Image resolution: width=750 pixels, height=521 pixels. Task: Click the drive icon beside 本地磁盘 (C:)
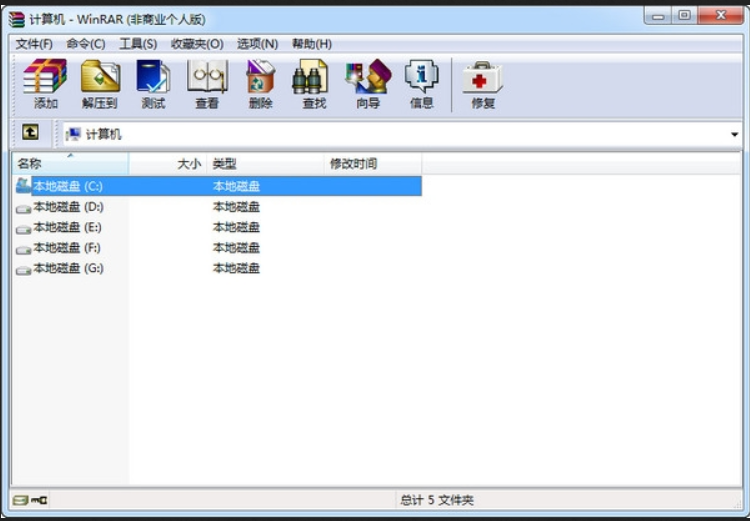pyautogui.click(x=23, y=186)
